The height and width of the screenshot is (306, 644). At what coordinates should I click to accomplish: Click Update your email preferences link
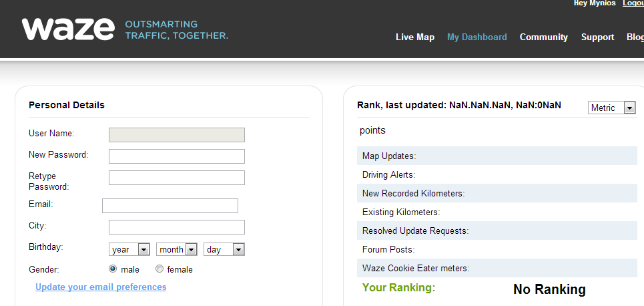pos(101,287)
